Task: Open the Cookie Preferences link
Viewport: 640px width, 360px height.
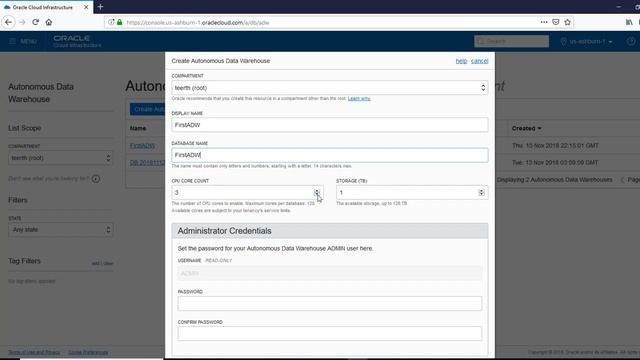Action: tap(88, 352)
